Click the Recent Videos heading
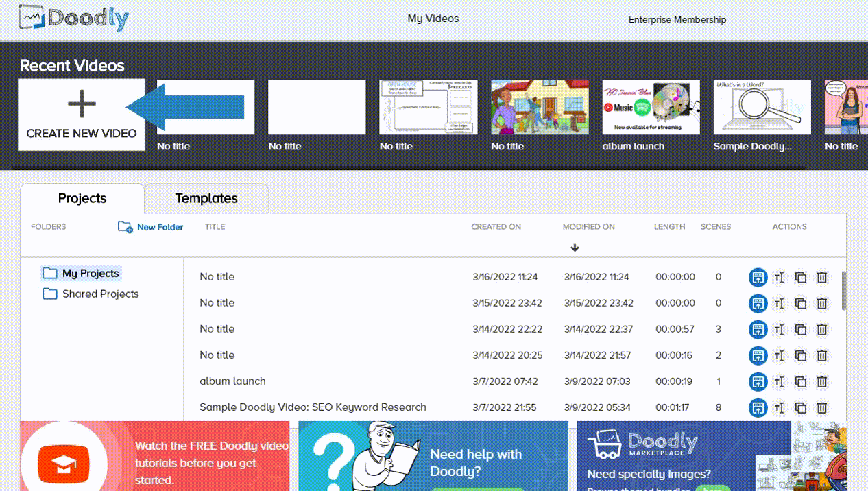 click(x=72, y=66)
